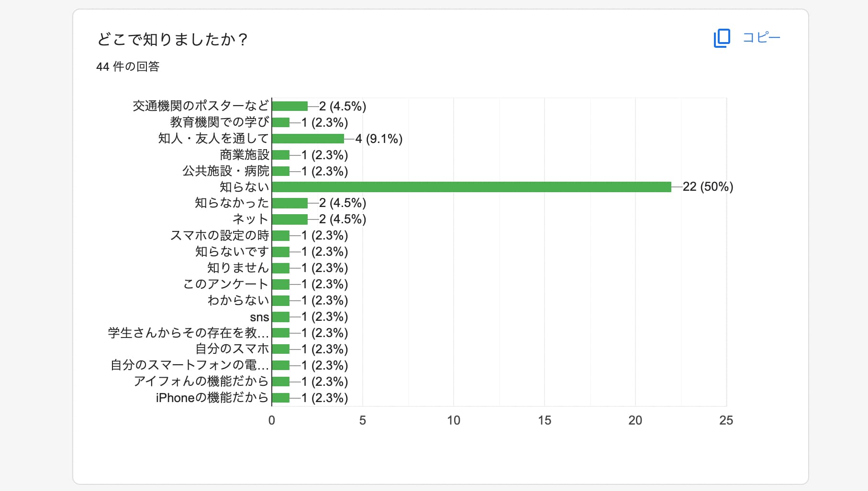Click the 4 (9.1%) value label
Viewport: 868px width, 491px height.
(x=378, y=139)
